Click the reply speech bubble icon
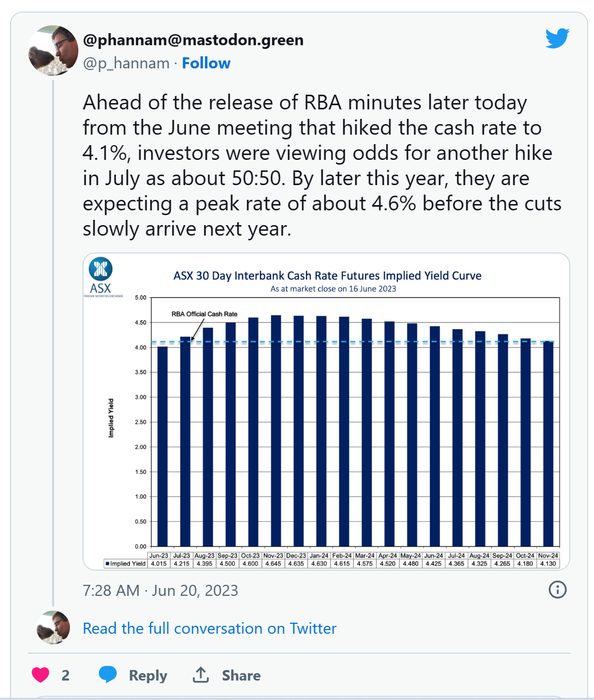The image size is (594, 700). click(108, 674)
